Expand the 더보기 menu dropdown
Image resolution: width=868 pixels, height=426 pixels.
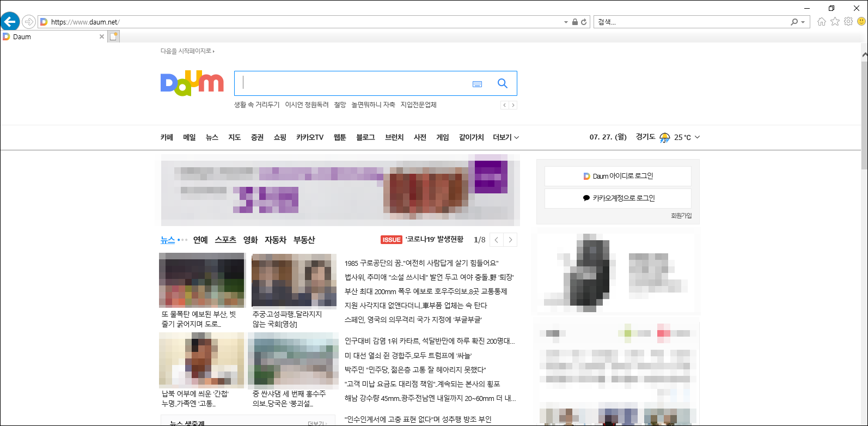pos(506,137)
